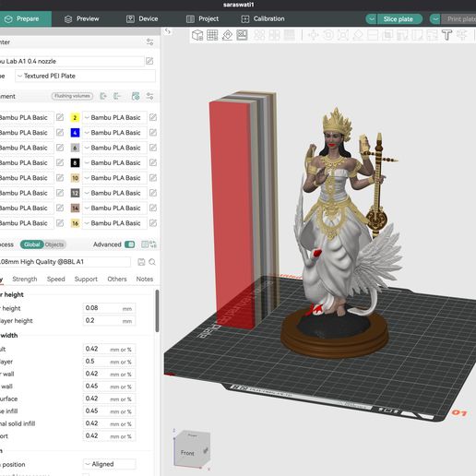The image size is (476, 476).
Task: Switch to the Preview tab
Action: (x=82, y=18)
